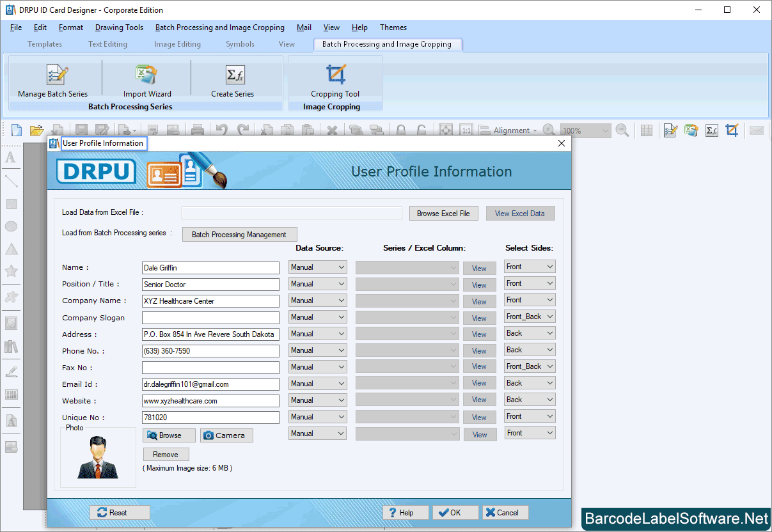This screenshot has height=532, width=772.
Task: Adjust the zoom level combo showing 100%
Action: tap(584, 130)
